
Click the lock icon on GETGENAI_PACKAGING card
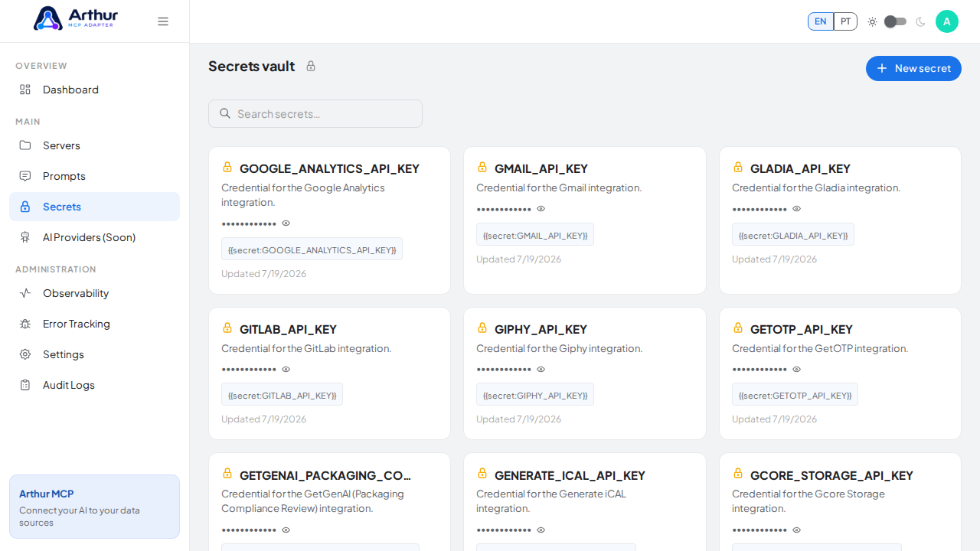coord(227,473)
